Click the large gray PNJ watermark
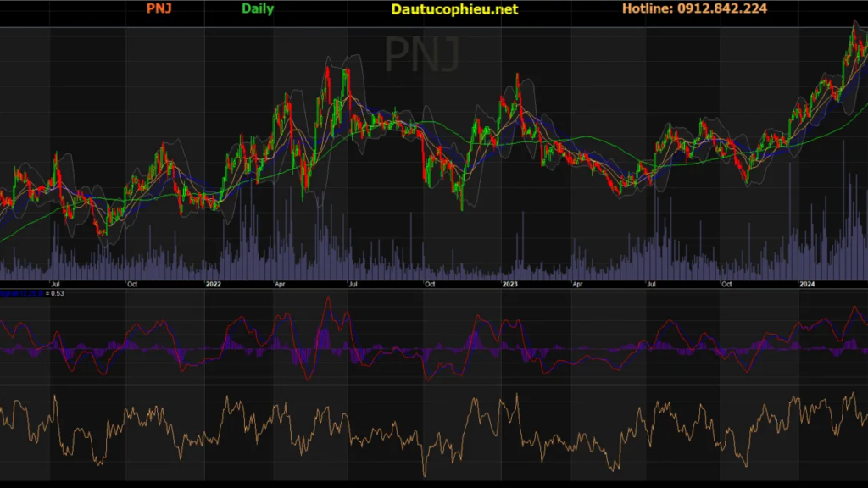This screenshot has height=488, width=868. tap(422, 55)
